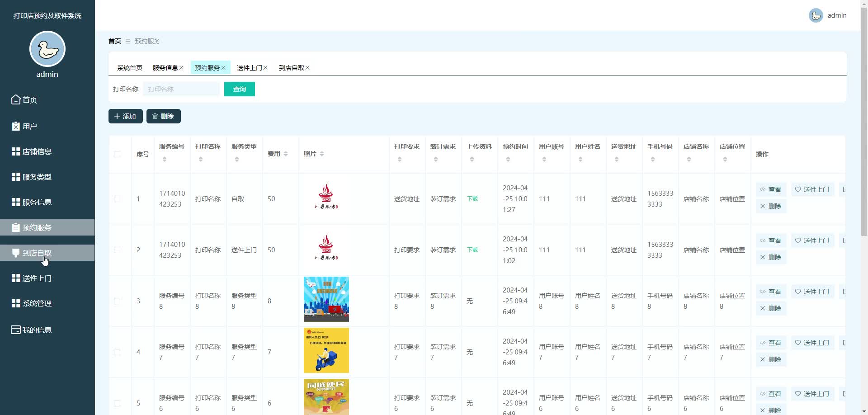Click the duck avatar in the sidebar
Viewport: 868px width, 415px height.
(47, 49)
